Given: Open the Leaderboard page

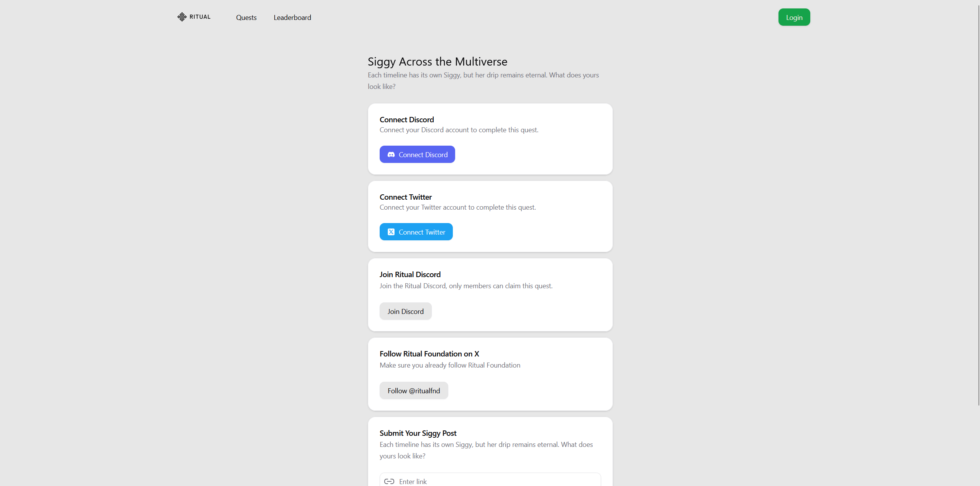Looking at the screenshot, I should coord(292,18).
